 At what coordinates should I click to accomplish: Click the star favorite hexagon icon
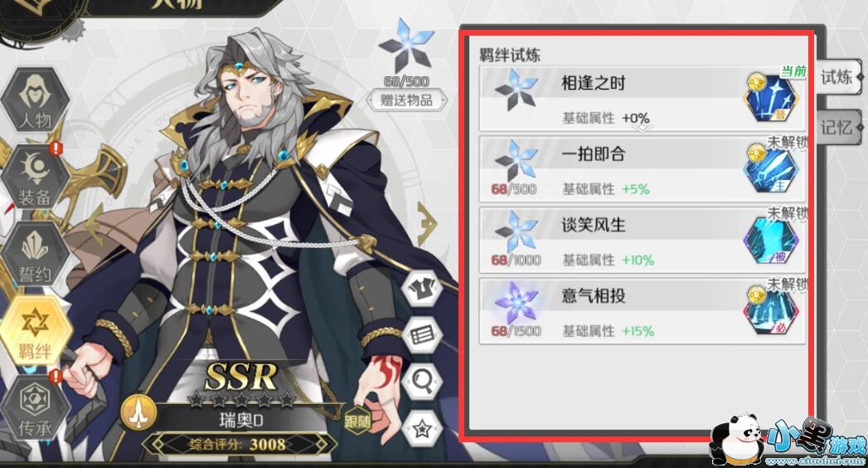tap(422, 428)
